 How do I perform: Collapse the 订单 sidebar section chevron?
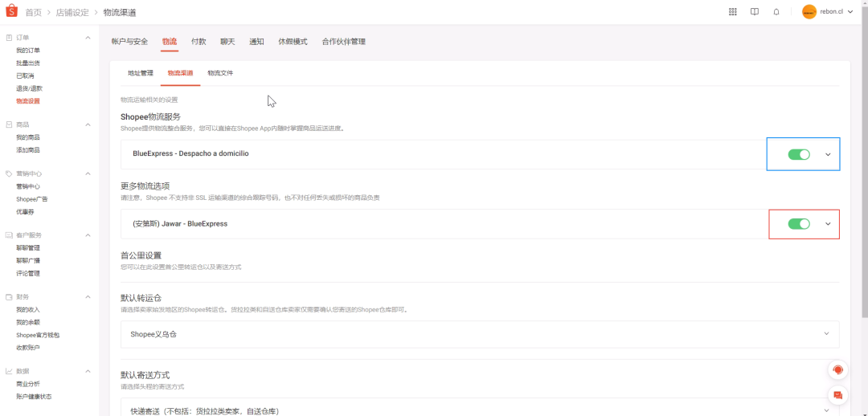point(88,38)
